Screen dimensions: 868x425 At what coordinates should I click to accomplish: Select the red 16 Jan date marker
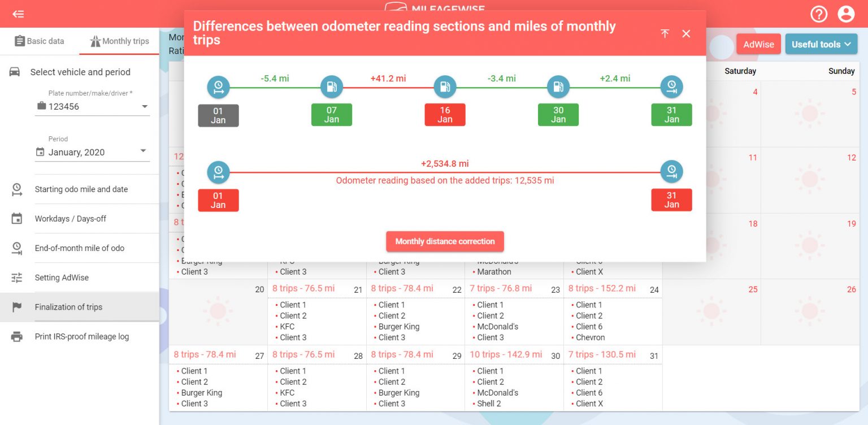445,114
